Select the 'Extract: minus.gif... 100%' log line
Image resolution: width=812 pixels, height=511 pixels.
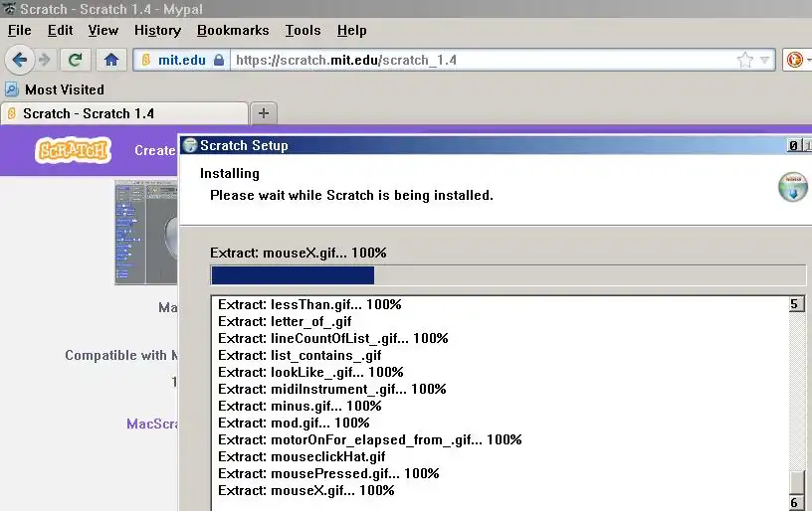[300, 406]
